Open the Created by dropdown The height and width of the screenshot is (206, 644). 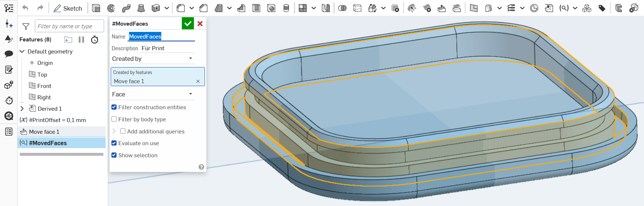point(153,59)
